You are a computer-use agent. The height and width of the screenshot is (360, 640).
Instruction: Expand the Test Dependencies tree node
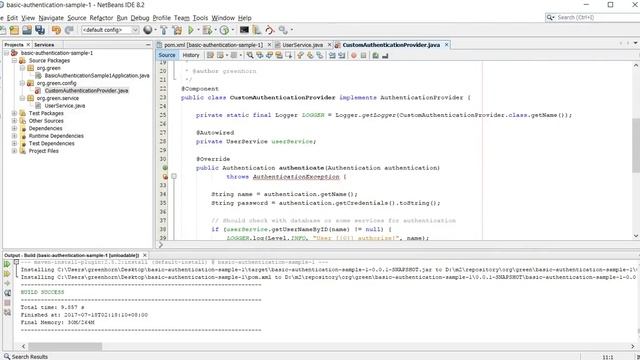click(x=14, y=143)
